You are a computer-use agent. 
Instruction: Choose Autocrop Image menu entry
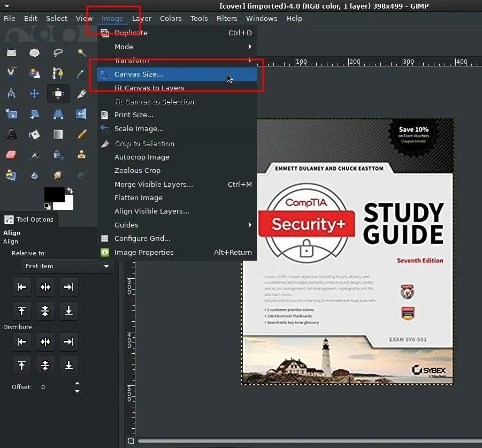click(177, 157)
